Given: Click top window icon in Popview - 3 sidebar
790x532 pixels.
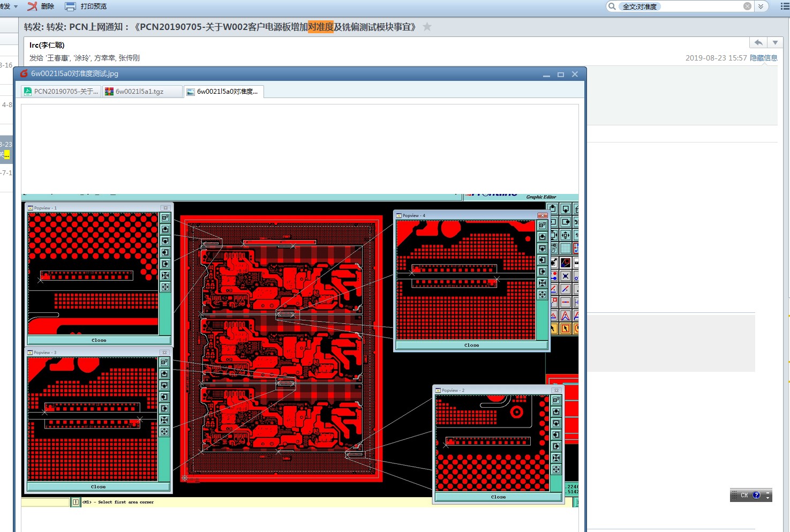Looking at the screenshot, I should 164,362.
